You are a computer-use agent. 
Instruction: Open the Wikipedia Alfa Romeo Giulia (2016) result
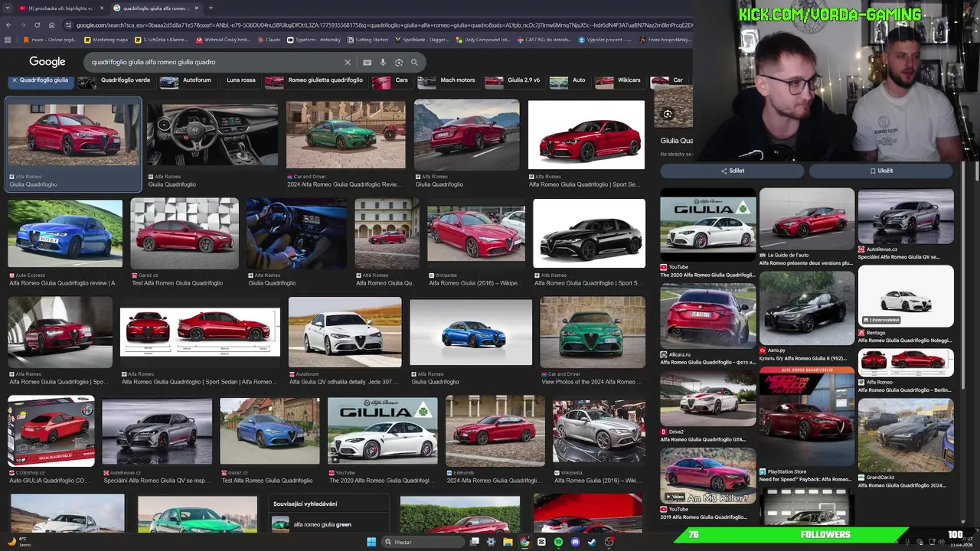pos(476,233)
